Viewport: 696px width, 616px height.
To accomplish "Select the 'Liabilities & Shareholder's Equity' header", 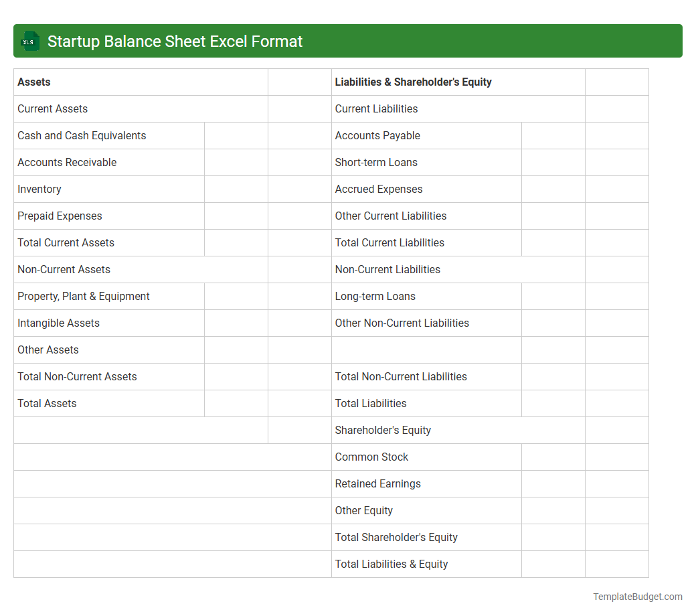I will pos(413,82).
